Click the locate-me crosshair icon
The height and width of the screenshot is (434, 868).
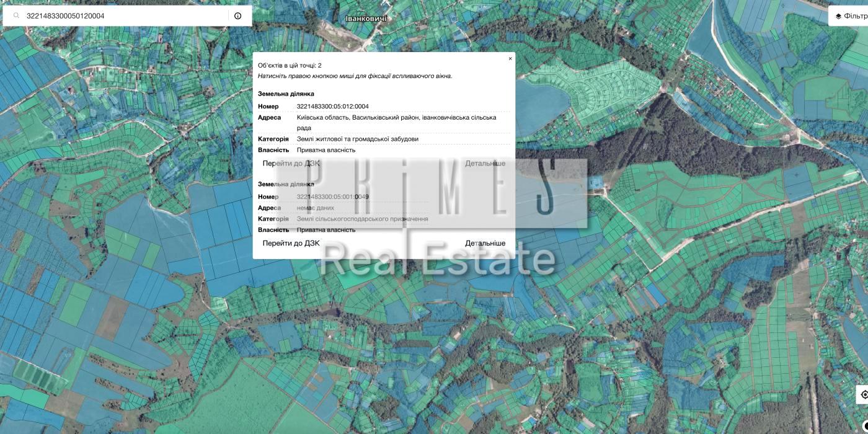(x=863, y=394)
